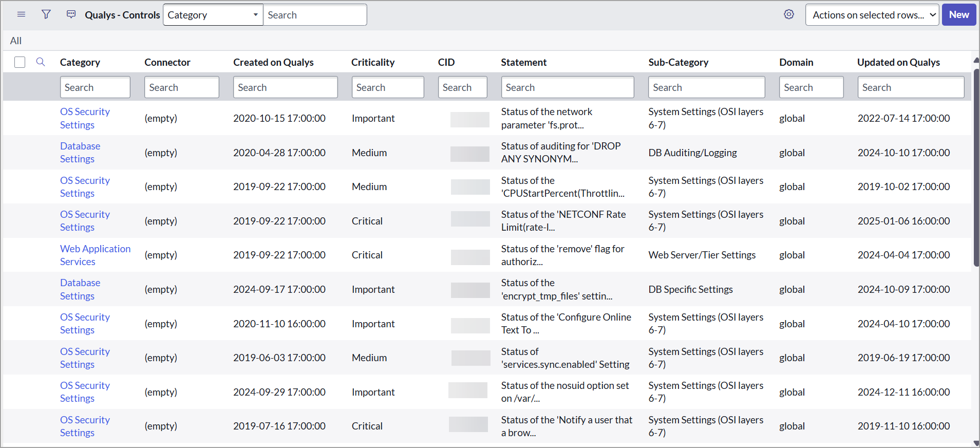Show the filter funnel panel

(46, 14)
